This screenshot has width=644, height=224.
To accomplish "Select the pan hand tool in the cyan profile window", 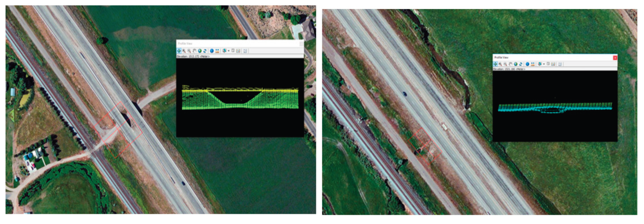I will (511, 64).
